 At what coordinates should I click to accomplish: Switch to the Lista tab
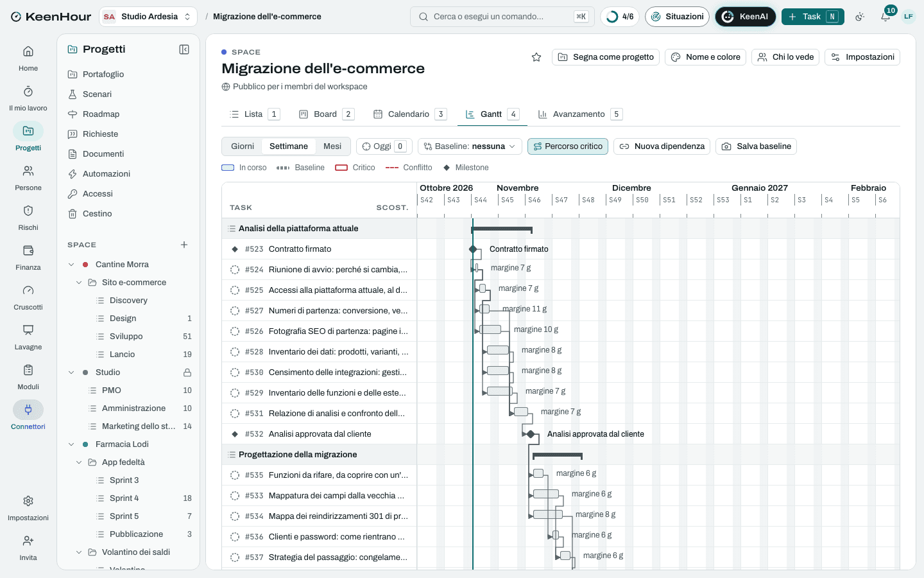[x=254, y=114]
